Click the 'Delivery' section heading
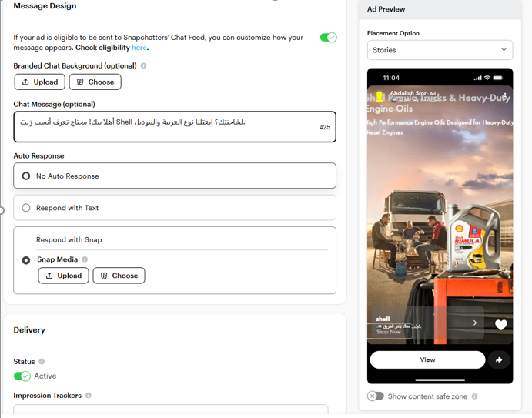The image size is (532, 418). pos(29,329)
